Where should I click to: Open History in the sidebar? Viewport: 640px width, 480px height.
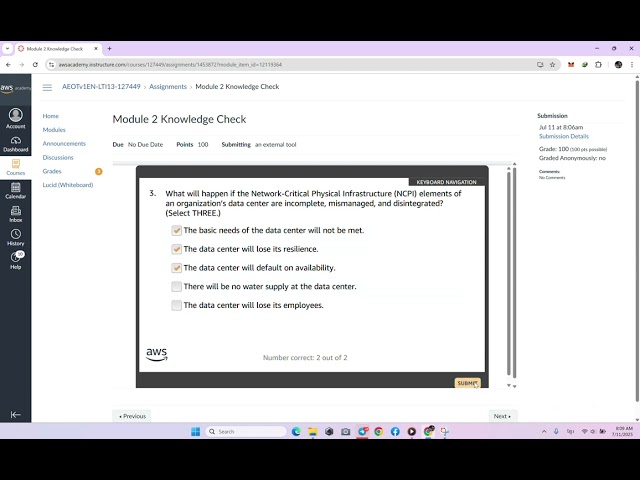pos(16,238)
